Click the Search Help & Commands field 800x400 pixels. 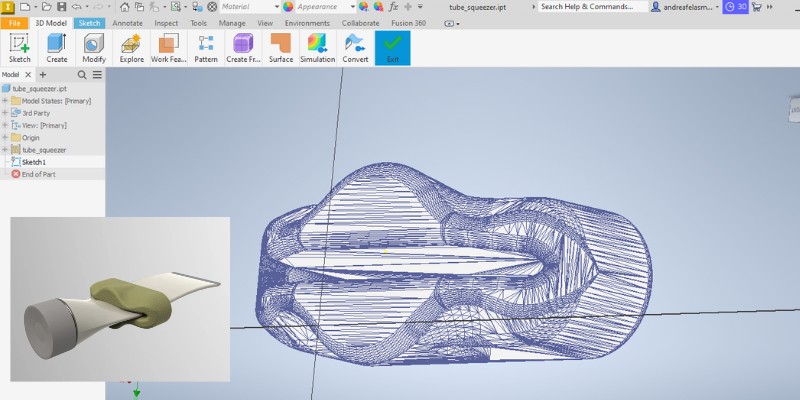[592, 6]
